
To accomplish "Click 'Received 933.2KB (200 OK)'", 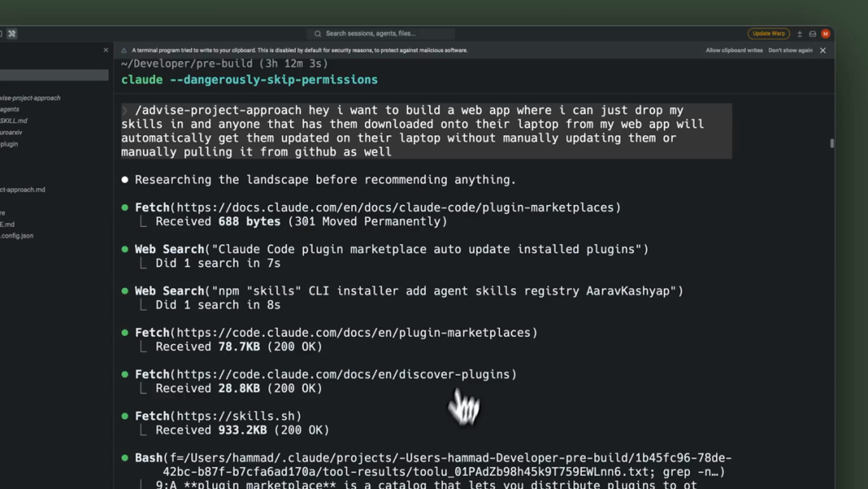I will click(x=242, y=430).
